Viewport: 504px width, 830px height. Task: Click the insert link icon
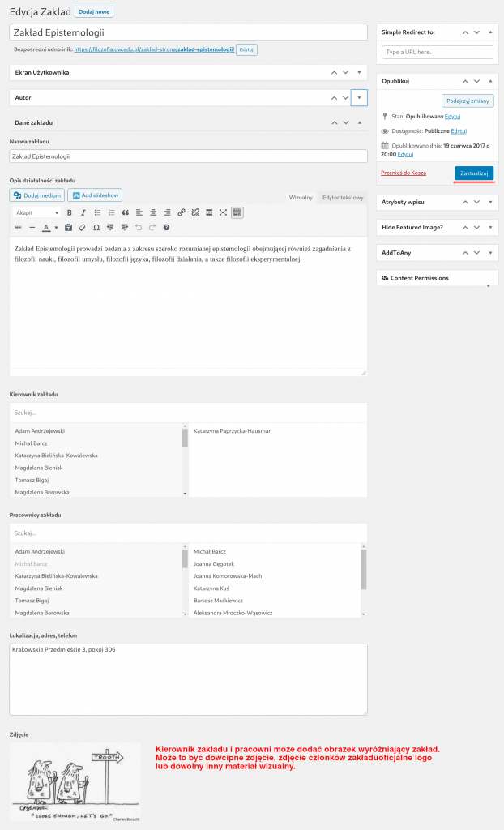[x=182, y=212]
